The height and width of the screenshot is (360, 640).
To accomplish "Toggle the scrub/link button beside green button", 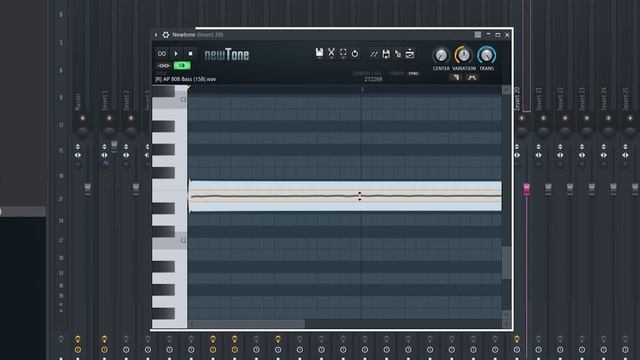I will [x=163, y=65].
